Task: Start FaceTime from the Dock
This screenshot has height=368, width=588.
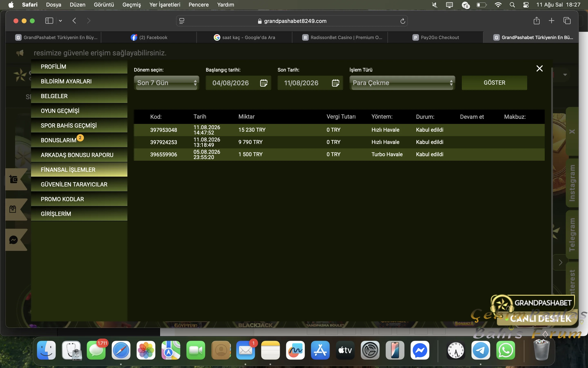Action: click(x=196, y=350)
